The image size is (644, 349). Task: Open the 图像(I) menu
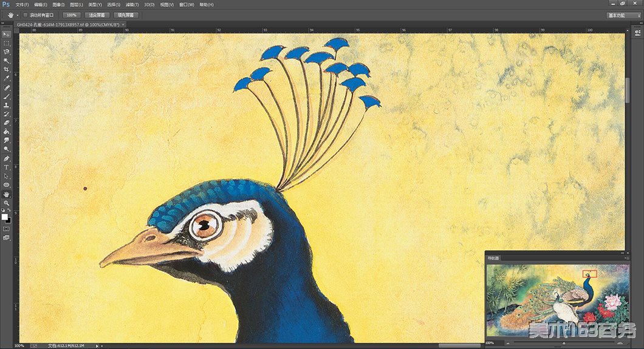click(58, 4)
